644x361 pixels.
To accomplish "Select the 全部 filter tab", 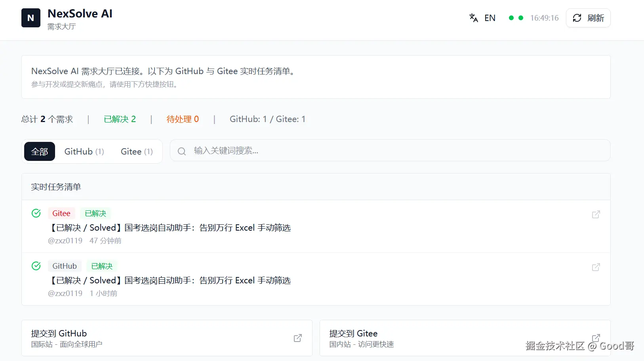I will tap(39, 151).
